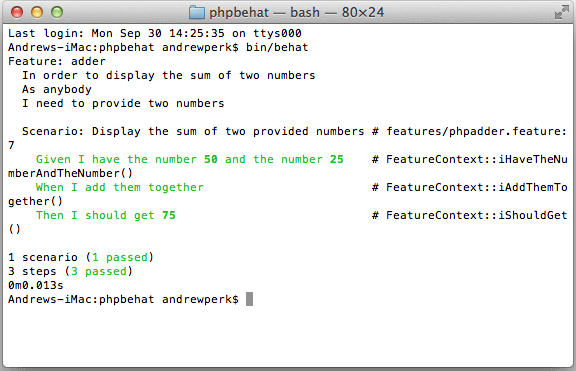Click the green 'Then I should get 75' step
Screen dimensions: 576x371
106,215
